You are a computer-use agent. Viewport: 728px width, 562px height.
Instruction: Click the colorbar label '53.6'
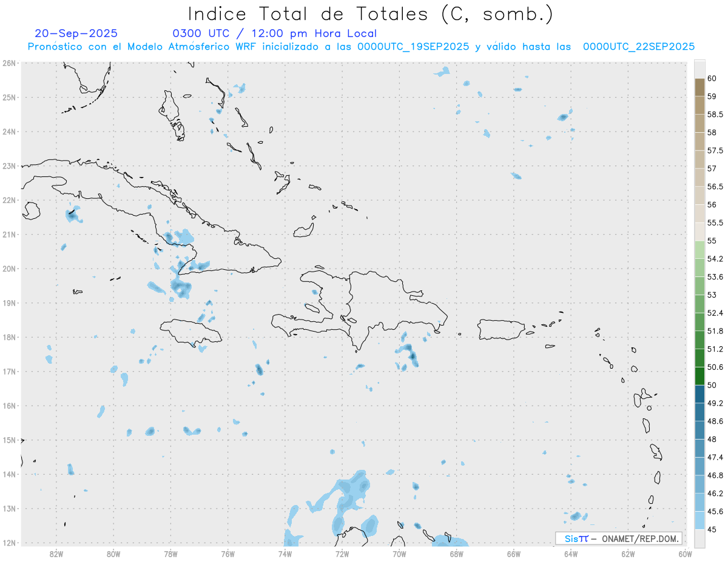(715, 276)
